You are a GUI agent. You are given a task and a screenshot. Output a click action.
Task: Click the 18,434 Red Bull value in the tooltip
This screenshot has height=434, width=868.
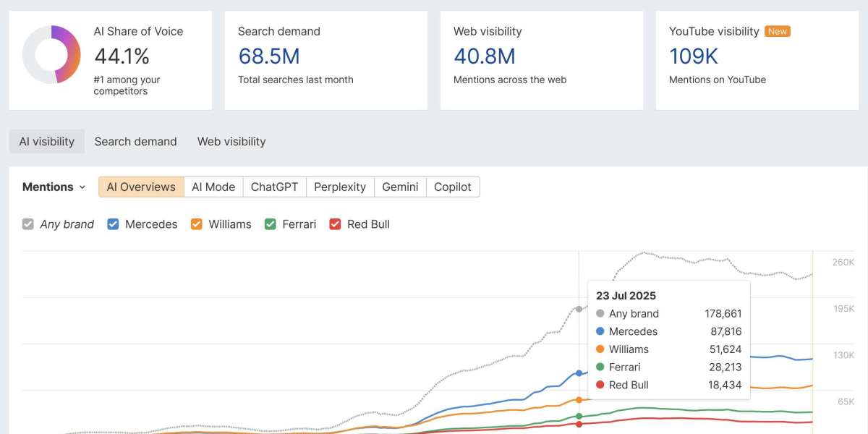point(726,386)
